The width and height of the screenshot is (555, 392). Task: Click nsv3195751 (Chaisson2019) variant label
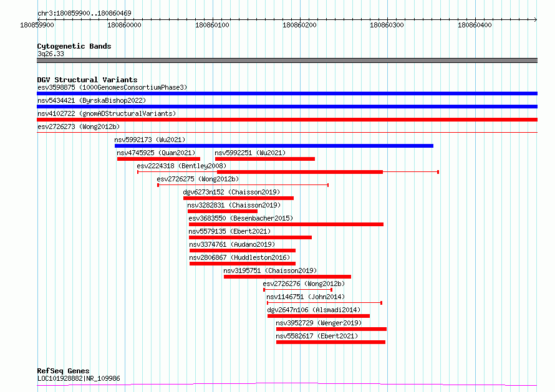(x=271, y=270)
